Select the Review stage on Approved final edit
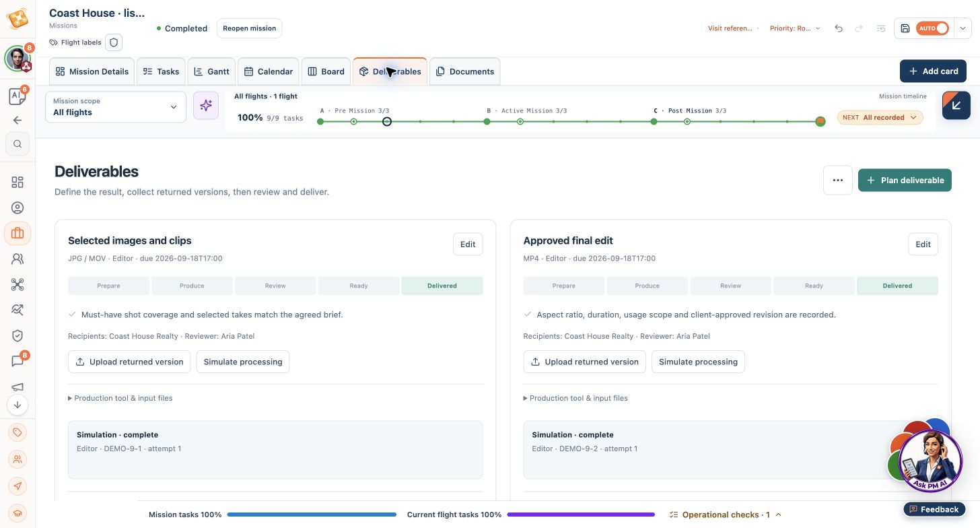980x528 pixels. (x=731, y=286)
